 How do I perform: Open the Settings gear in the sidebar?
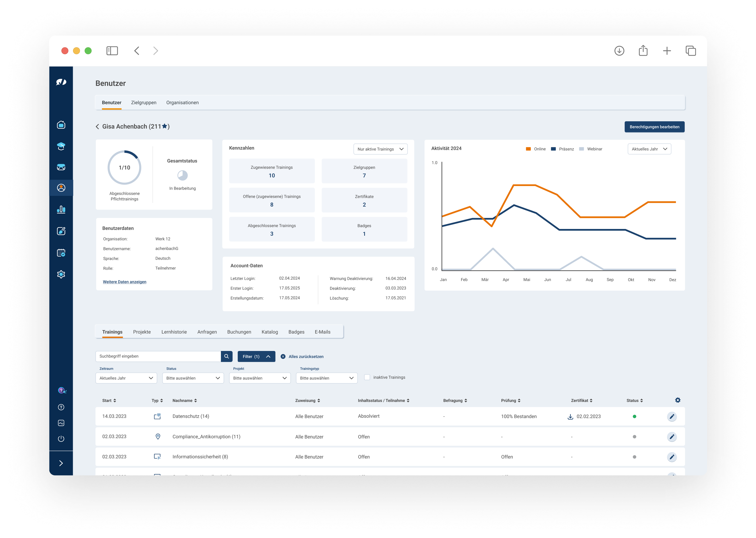(x=61, y=274)
